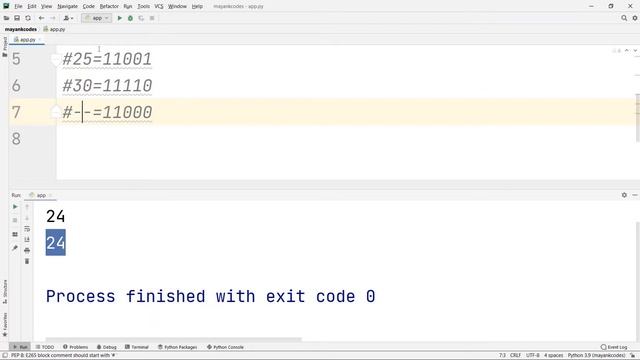Navigate back with the left arrow
Screen dimensions: 640x360
coord(41,18)
